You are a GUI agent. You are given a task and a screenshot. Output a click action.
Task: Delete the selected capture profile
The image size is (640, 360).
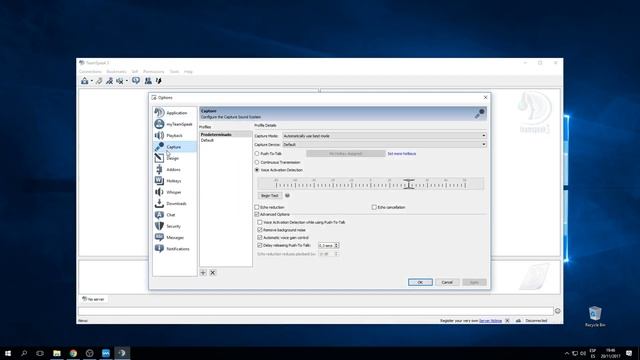(x=213, y=273)
